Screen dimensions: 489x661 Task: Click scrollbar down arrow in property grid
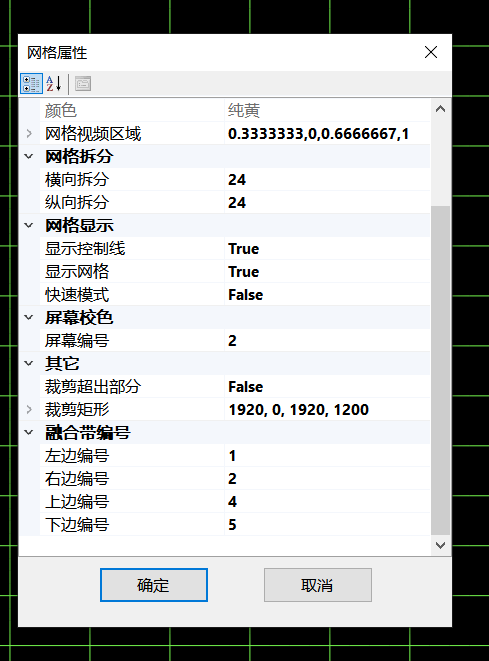point(441,545)
